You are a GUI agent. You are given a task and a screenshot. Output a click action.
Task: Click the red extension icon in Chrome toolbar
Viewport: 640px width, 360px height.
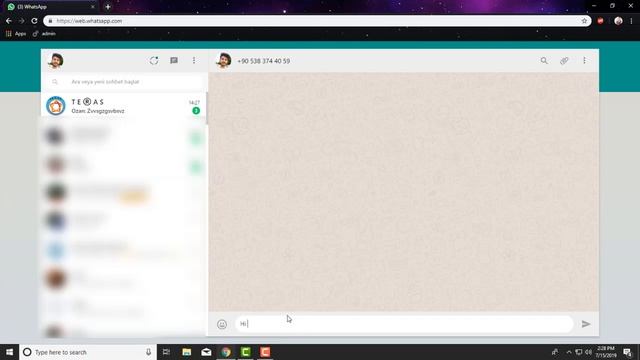click(600, 21)
